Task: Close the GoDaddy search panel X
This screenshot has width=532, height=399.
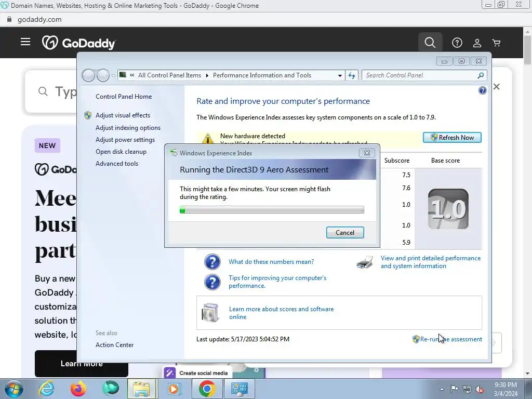Action: click(496, 87)
